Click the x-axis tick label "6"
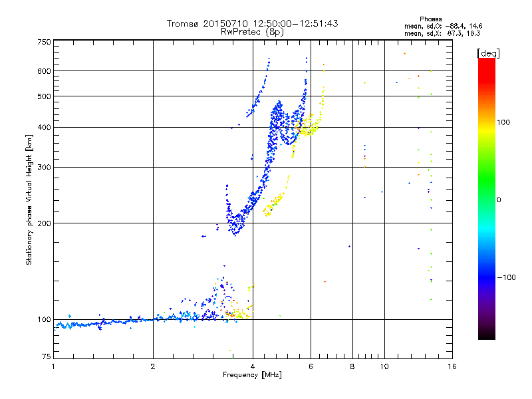Screen dimensions: 532x399 pos(311,366)
